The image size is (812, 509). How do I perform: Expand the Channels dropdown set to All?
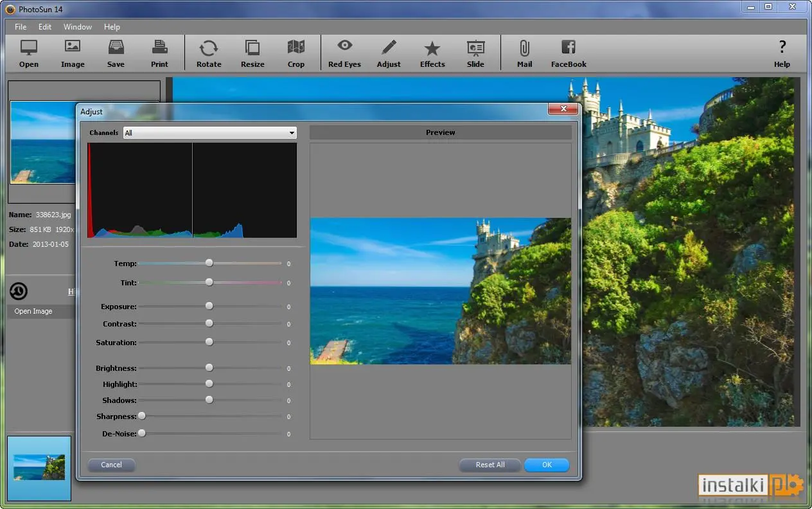[x=210, y=133]
